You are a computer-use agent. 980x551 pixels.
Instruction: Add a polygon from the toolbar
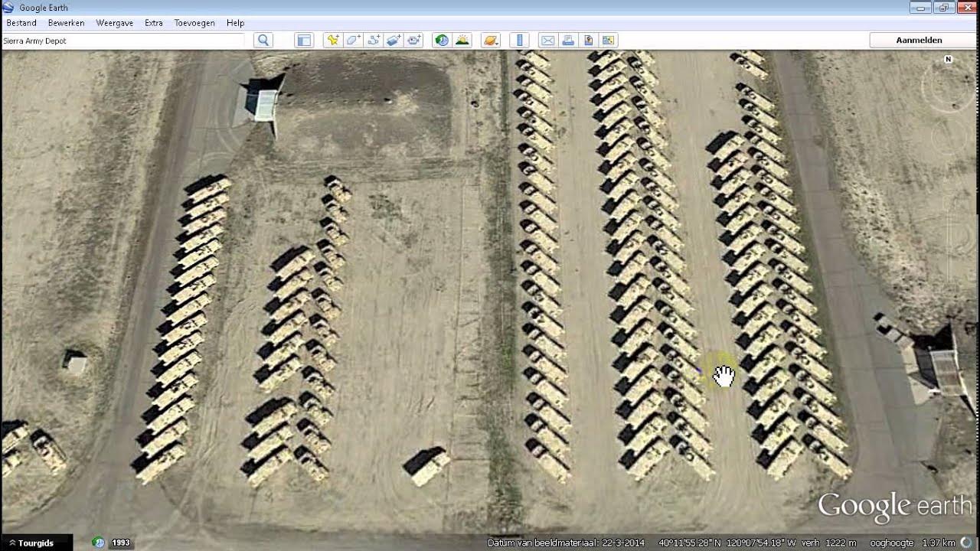[x=353, y=41]
